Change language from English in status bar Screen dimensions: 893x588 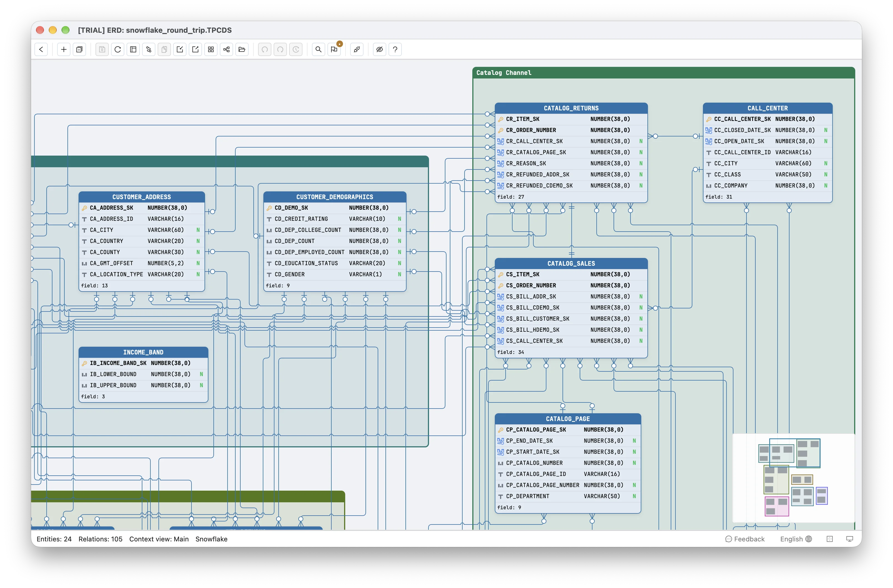tap(796, 539)
